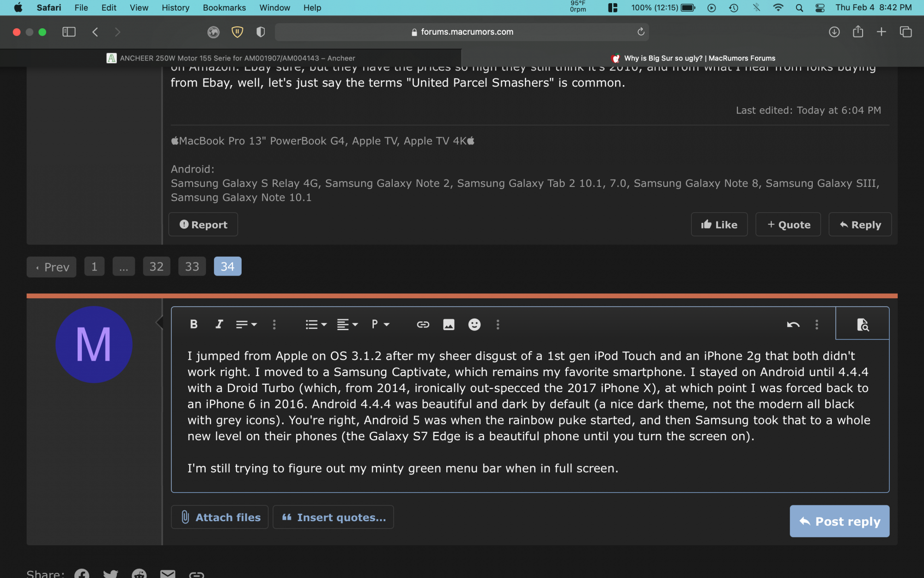Image resolution: width=924 pixels, height=578 pixels.
Task: Expand the list options dropdown
Action: click(316, 325)
